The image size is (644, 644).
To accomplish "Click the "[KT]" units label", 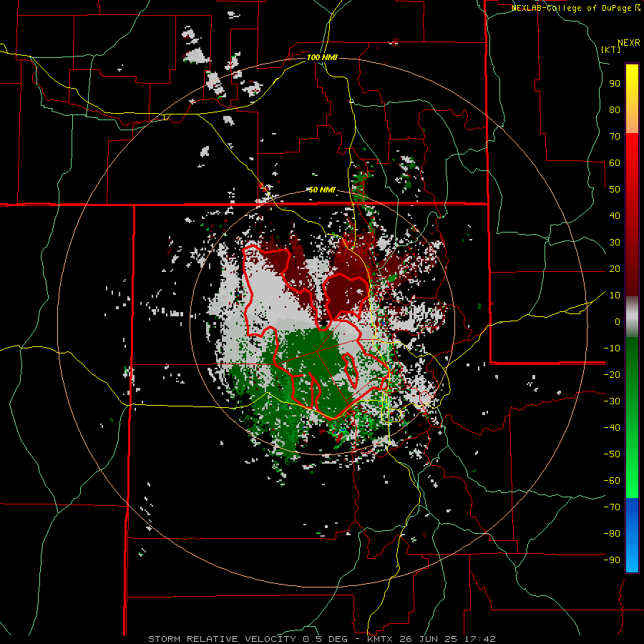I will tap(611, 49).
